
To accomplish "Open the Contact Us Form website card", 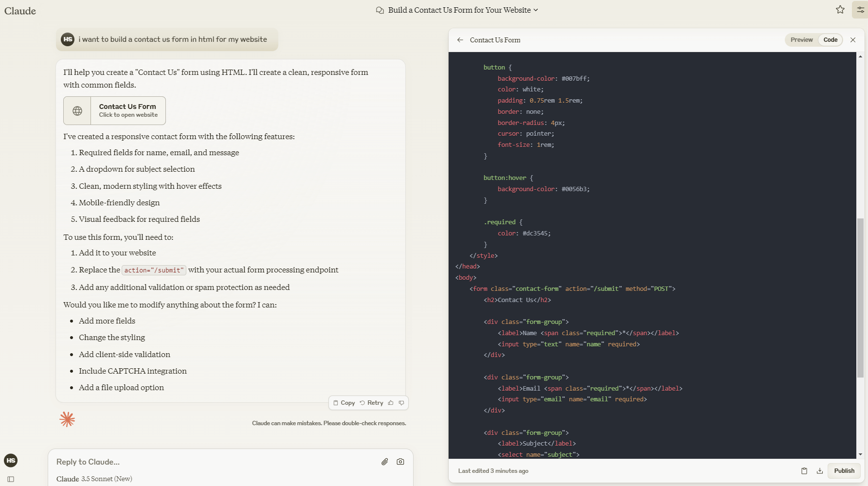I will (x=114, y=111).
